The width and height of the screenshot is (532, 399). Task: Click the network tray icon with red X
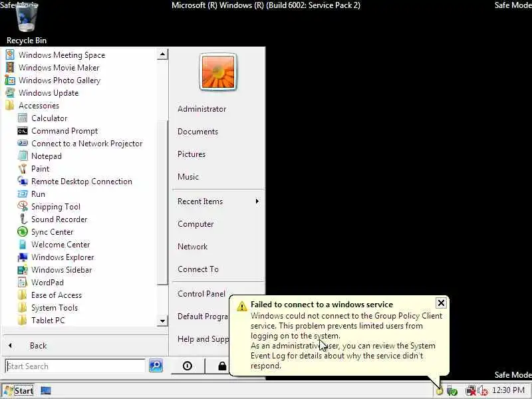(x=471, y=391)
